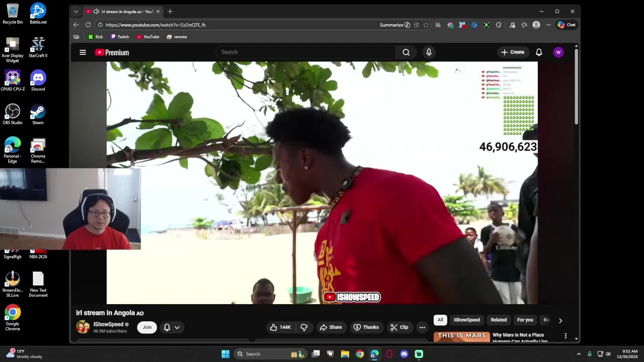Open Google Chrome desktop shortcut
Image resolution: width=644 pixels, height=362 pixels.
tap(13, 318)
